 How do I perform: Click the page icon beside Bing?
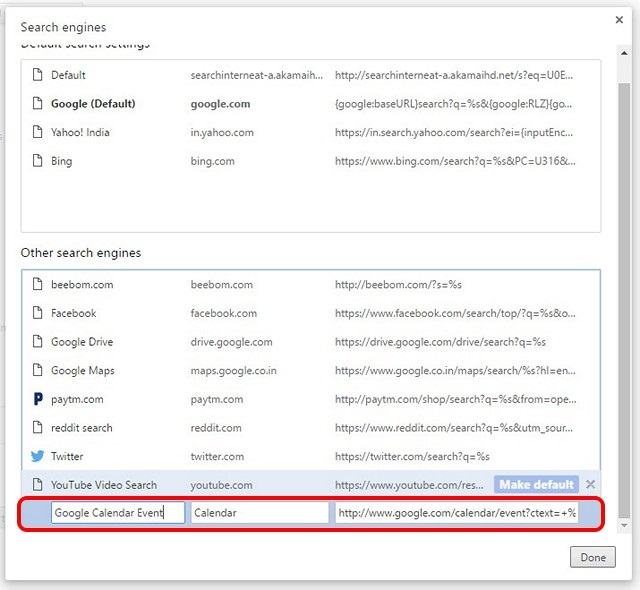click(x=38, y=160)
